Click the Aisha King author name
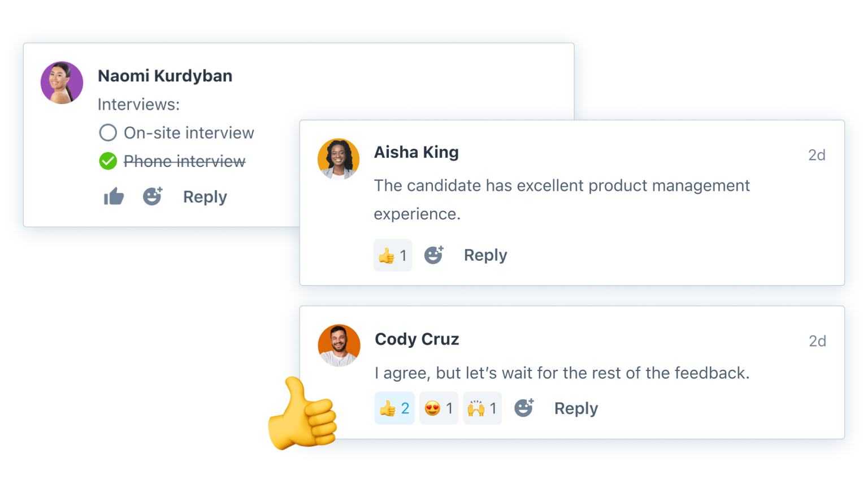868x483 pixels. (x=416, y=152)
